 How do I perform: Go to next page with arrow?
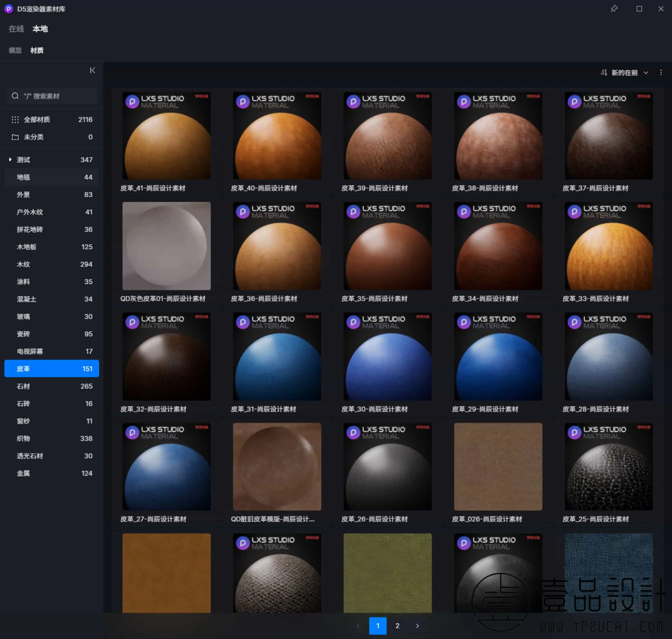click(417, 626)
